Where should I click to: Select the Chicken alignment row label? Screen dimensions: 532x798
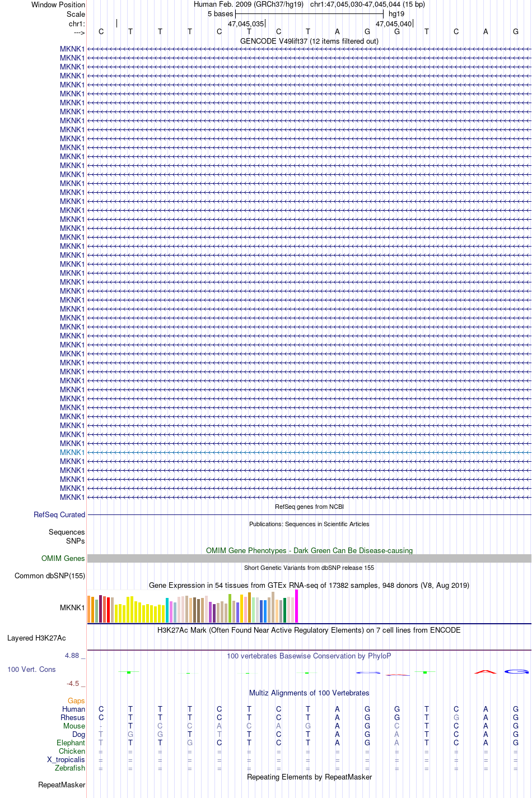[x=72, y=751]
